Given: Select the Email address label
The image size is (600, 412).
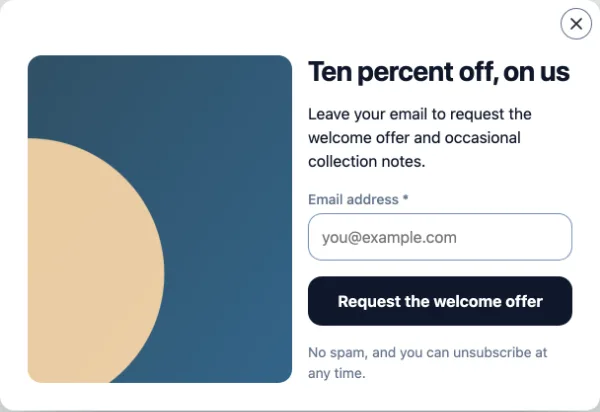Looking at the screenshot, I should point(353,199).
